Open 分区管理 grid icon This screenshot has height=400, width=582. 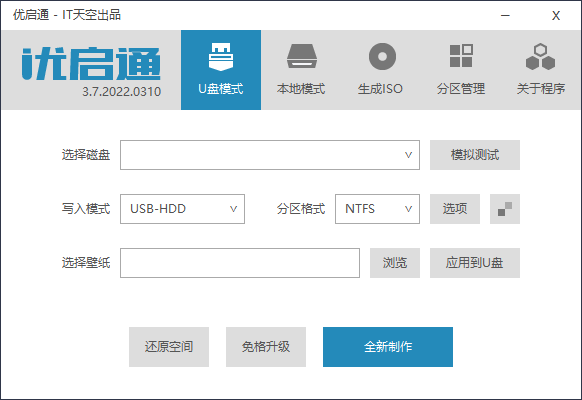(x=461, y=56)
